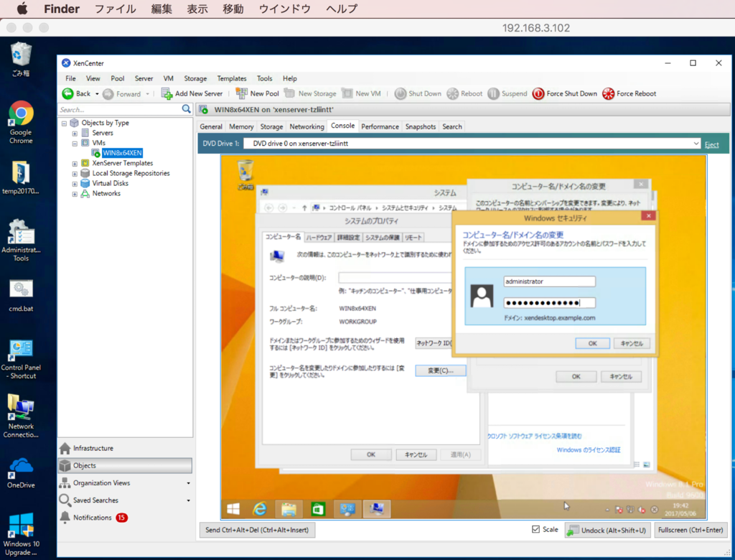Click the Fullscreen button
Image resolution: width=735 pixels, height=560 pixels.
(x=690, y=530)
